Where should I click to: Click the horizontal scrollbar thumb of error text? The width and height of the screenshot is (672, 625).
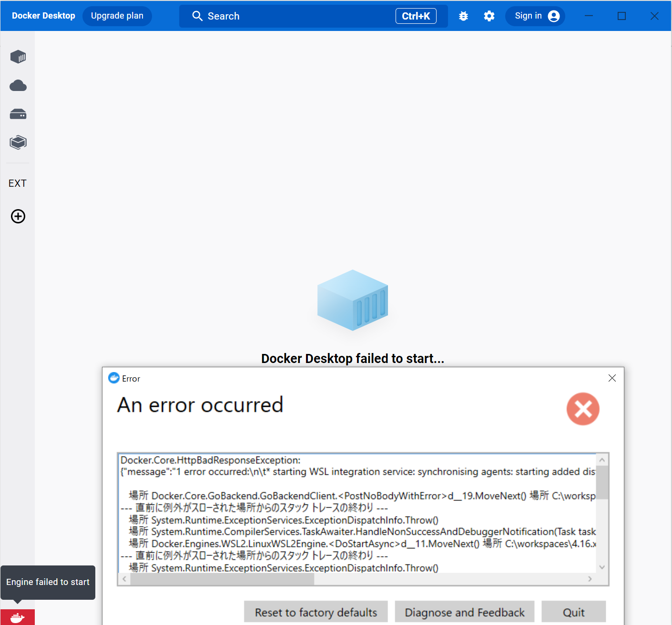tap(222, 579)
